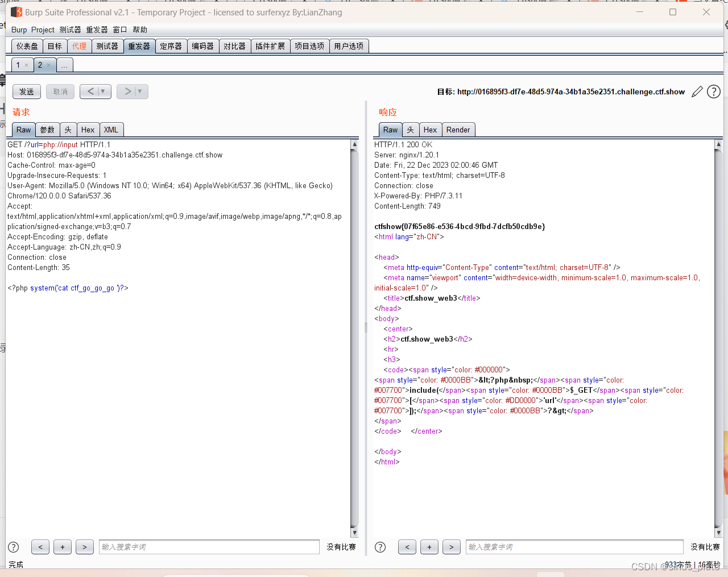Image resolution: width=728 pixels, height=577 pixels.
Task: Close repeater tab 2
Action: (48, 65)
